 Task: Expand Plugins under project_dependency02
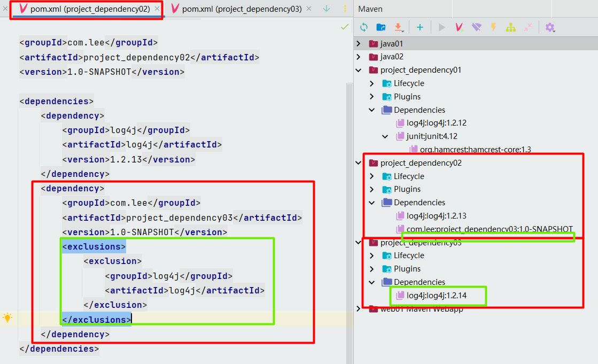372,189
